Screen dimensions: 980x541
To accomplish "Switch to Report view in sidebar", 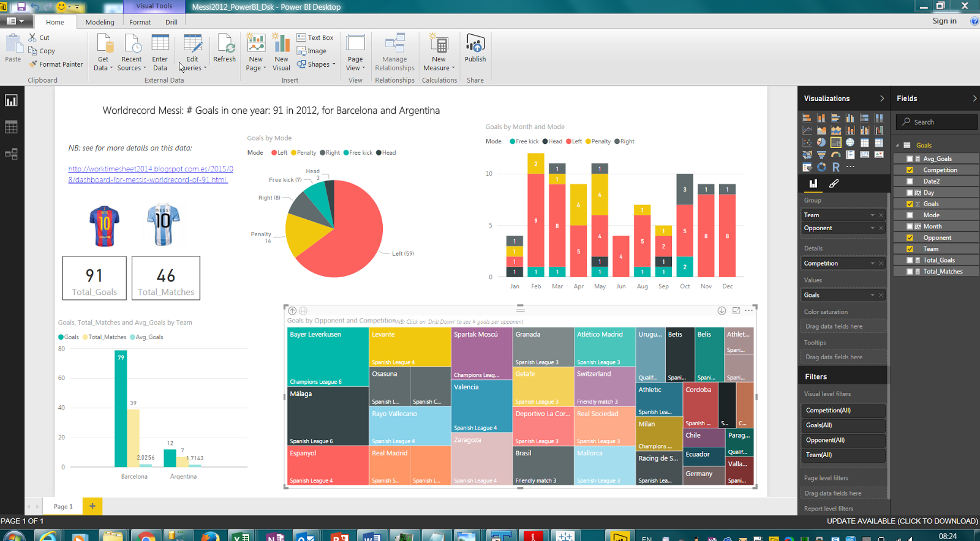I will [11, 100].
